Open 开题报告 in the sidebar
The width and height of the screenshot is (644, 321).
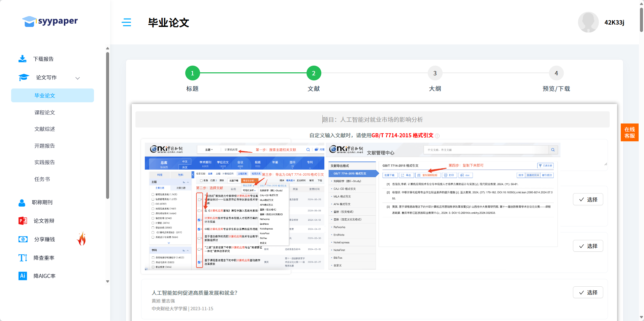click(45, 146)
